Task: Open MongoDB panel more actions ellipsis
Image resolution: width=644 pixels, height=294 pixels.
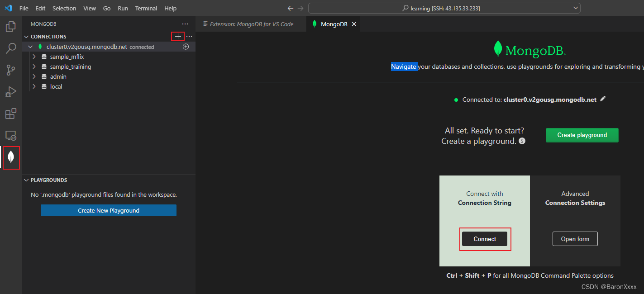Action: (185, 24)
